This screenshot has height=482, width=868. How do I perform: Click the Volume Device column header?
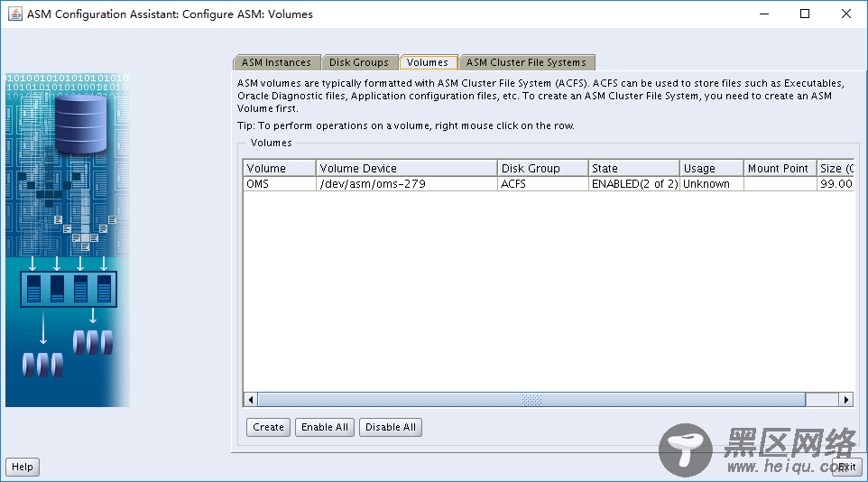(x=407, y=169)
